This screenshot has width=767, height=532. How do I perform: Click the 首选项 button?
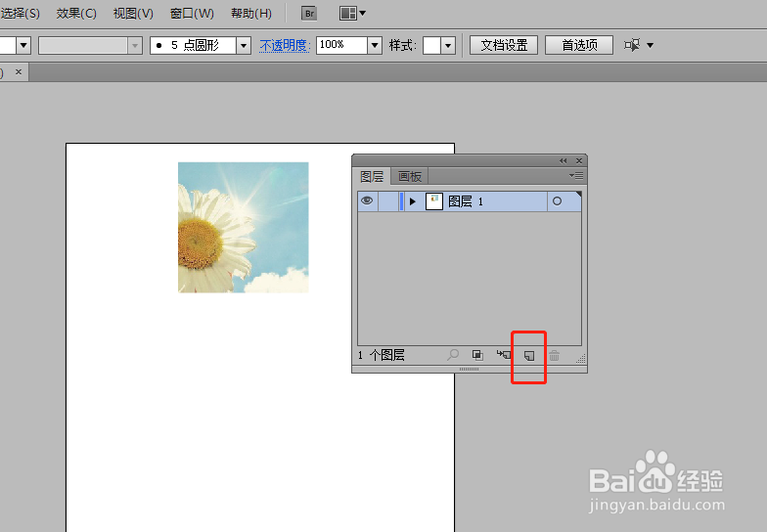pyautogui.click(x=579, y=45)
